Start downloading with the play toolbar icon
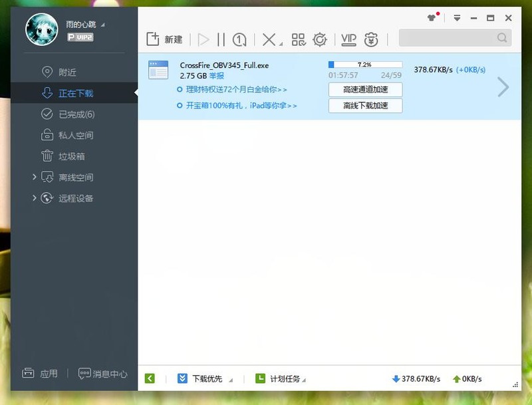This screenshot has width=532, height=405. pos(204,39)
